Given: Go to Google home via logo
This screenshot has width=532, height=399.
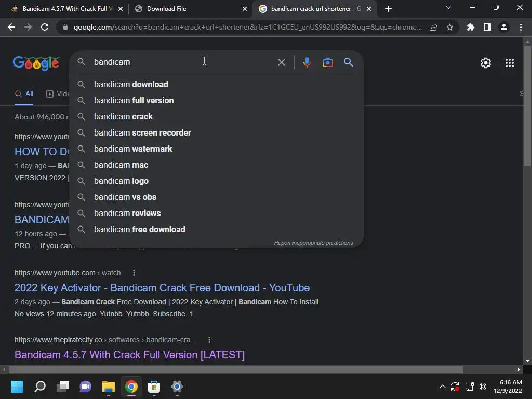Looking at the screenshot, I should pos(36,63).
